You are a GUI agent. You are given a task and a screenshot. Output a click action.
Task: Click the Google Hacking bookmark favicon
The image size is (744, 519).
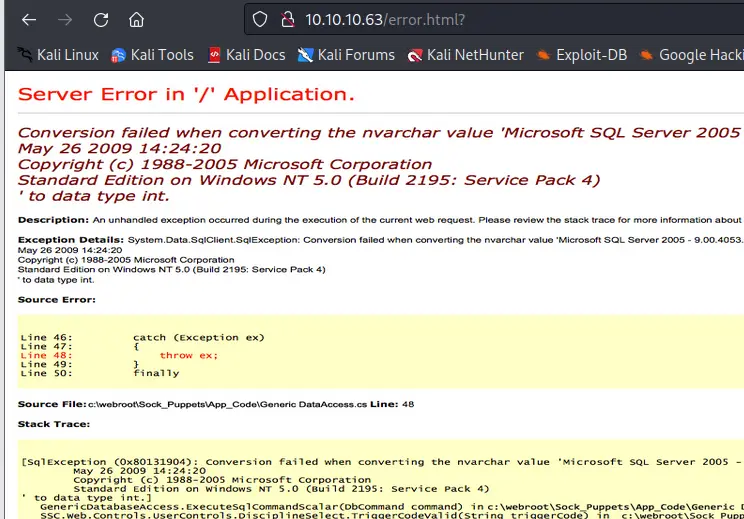[x=646, y=55]
